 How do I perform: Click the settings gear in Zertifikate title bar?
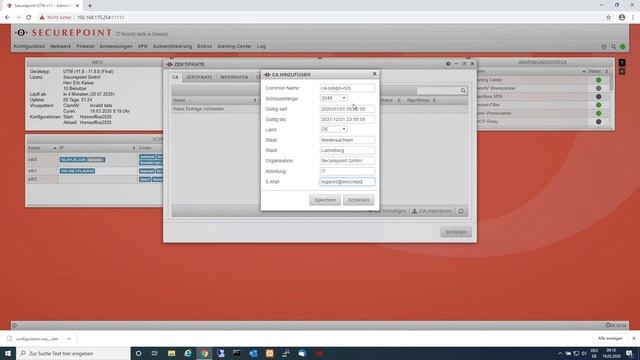[448, 64]
